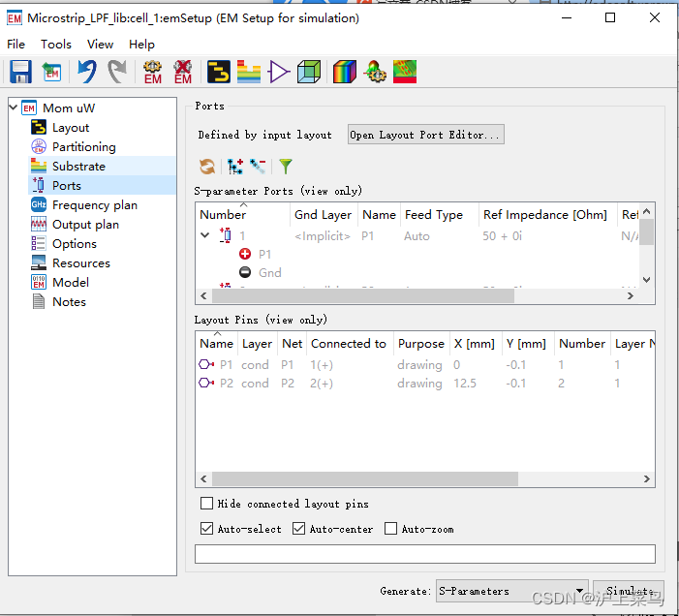Collapse all ports in the tree
Viewport: 679px width, 616px height.
pos(258,167)
